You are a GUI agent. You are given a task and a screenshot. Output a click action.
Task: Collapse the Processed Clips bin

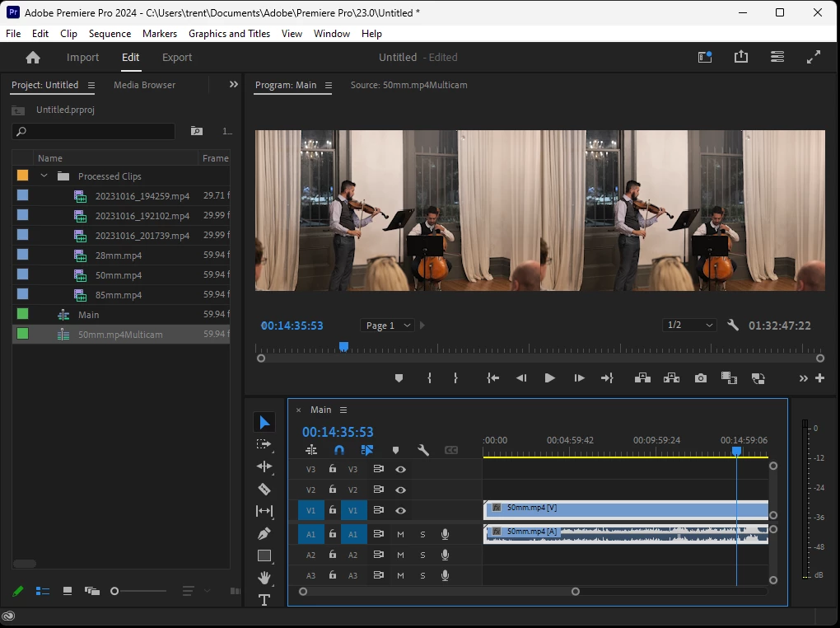pyautogui.click(x=44, y=176)
